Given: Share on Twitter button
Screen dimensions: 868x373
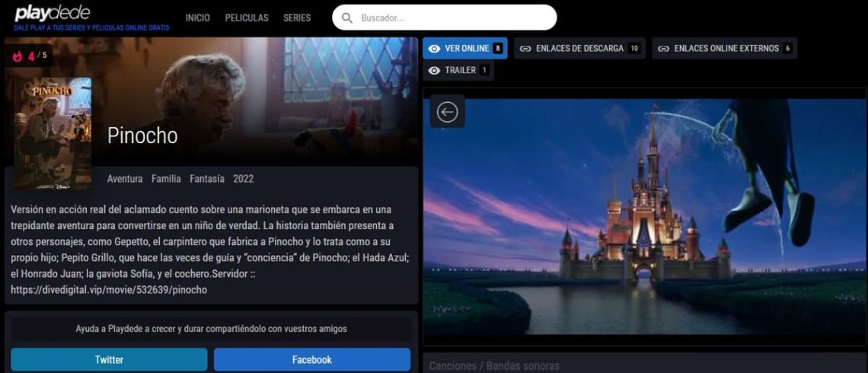Looking at the screenshot, I should pos(109,360).
